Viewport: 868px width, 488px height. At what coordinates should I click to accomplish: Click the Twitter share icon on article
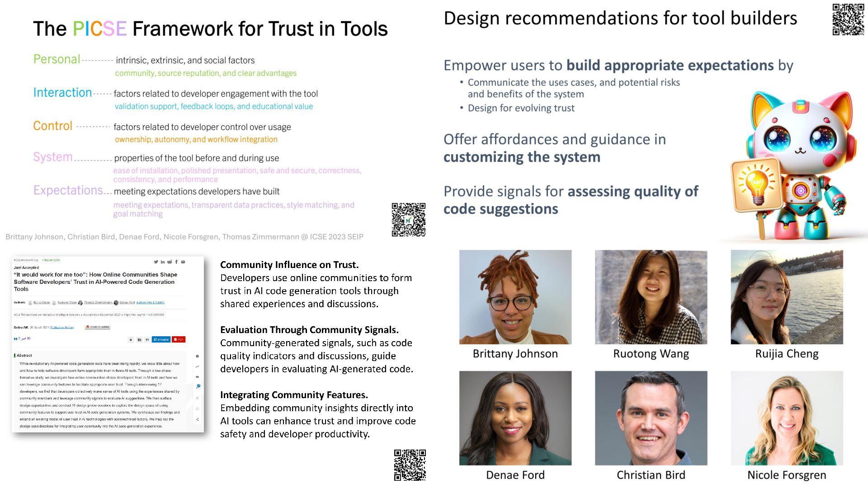[156, 262]
